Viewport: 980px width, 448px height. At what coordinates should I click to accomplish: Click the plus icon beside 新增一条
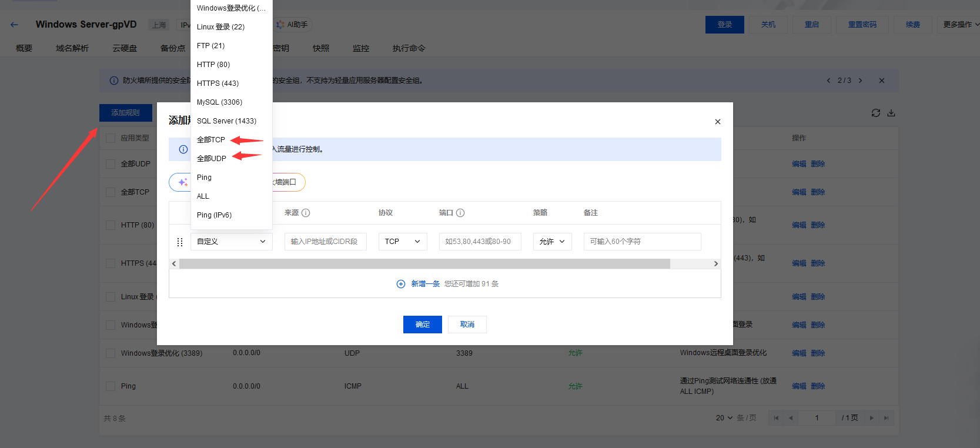click(401, 284)
